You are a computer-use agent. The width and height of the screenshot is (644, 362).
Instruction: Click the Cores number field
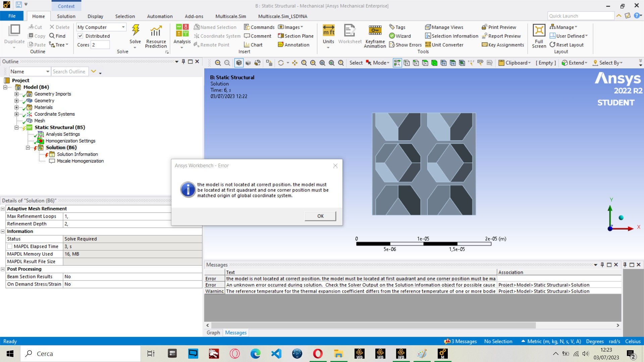tap(100, 45)
